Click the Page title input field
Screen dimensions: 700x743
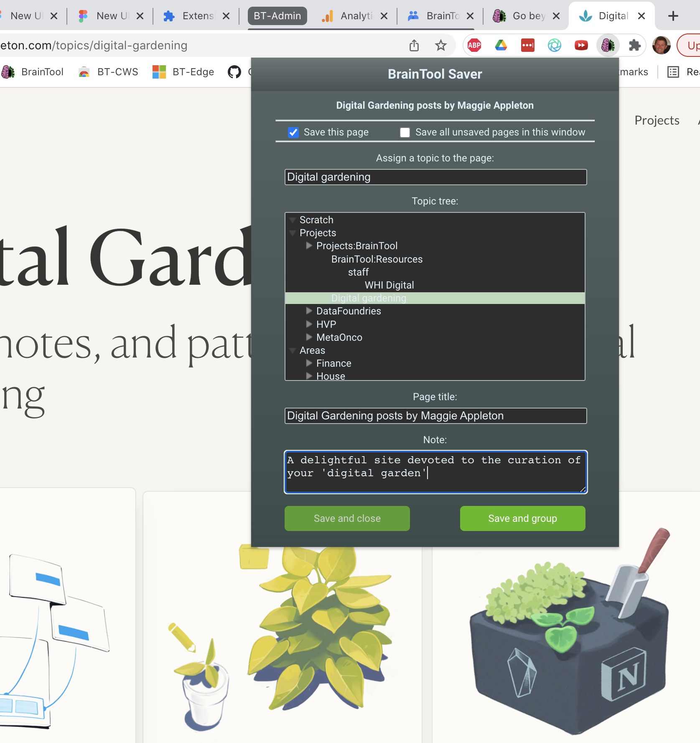[x=435, y=416]
